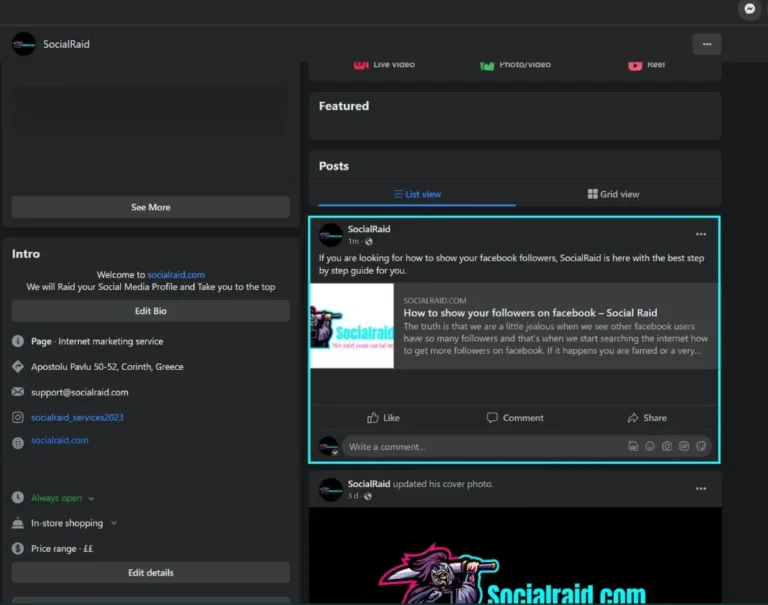This screenshot has width=768, height=605.
Task: Open 'How to show your followers on facebook' link
Action: point(530,313)
